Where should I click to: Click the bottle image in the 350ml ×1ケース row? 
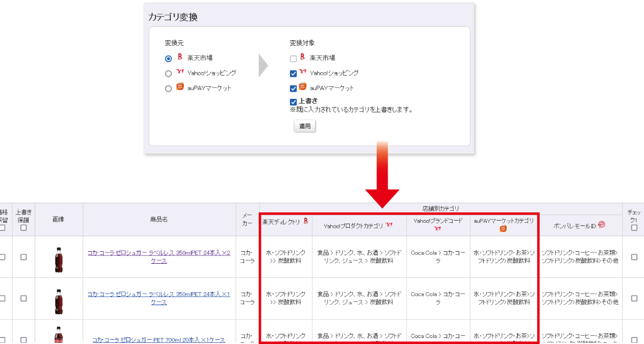[x=59, y=301]
